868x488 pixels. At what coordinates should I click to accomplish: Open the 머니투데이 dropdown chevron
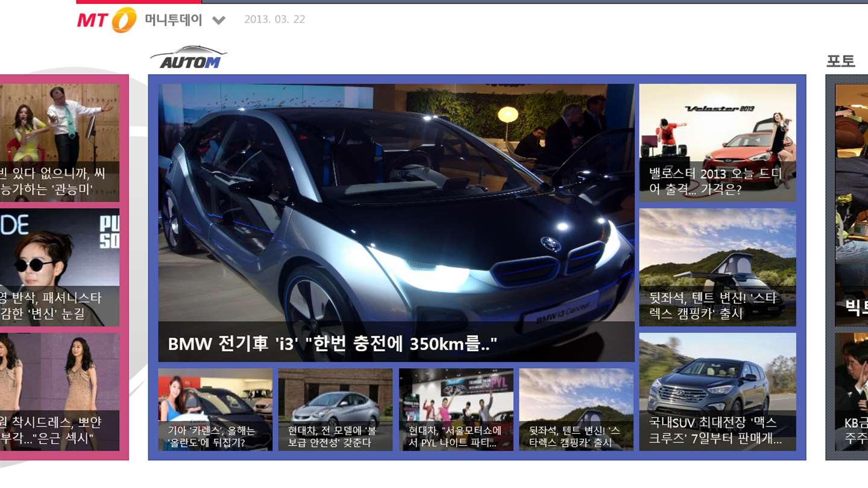(x=219, y=20)
